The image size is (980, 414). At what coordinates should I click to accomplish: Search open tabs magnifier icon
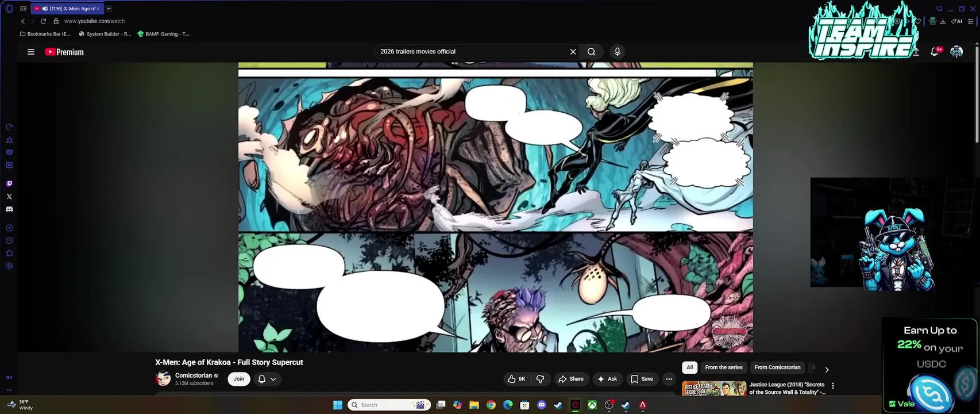(939, 9)
